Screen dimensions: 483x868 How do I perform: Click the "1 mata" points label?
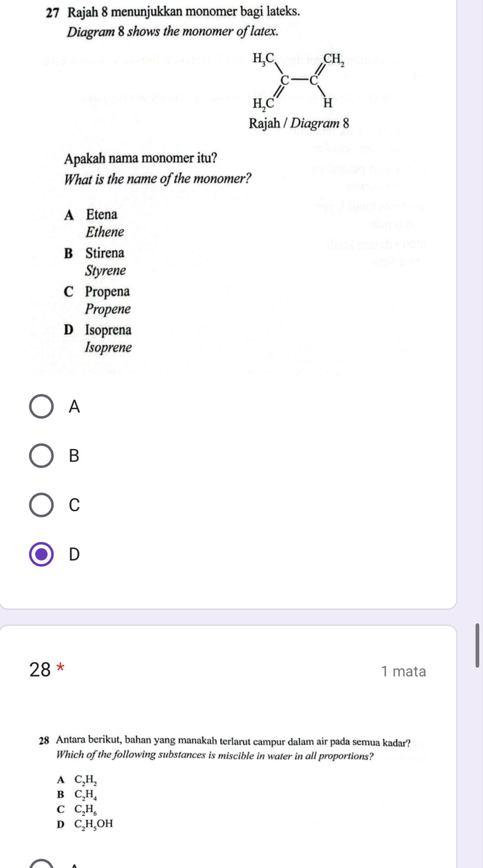click(x=403, y=671)
